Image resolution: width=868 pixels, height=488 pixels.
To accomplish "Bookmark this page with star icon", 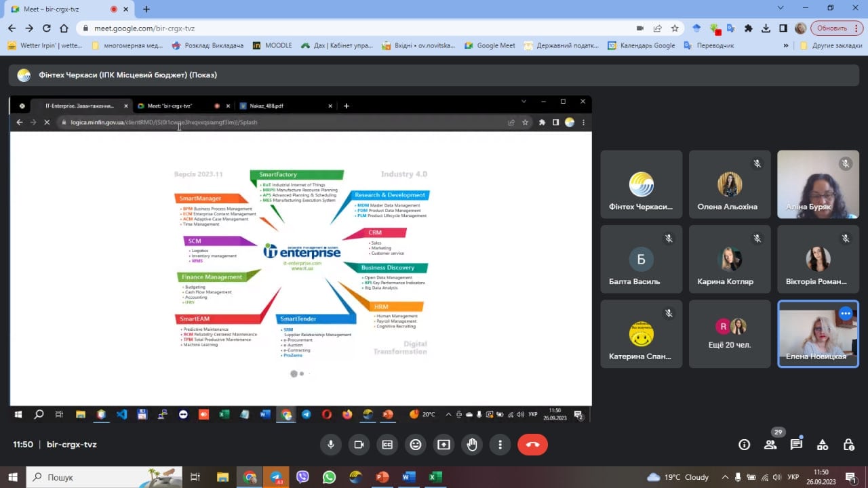I will pos(675,28).
